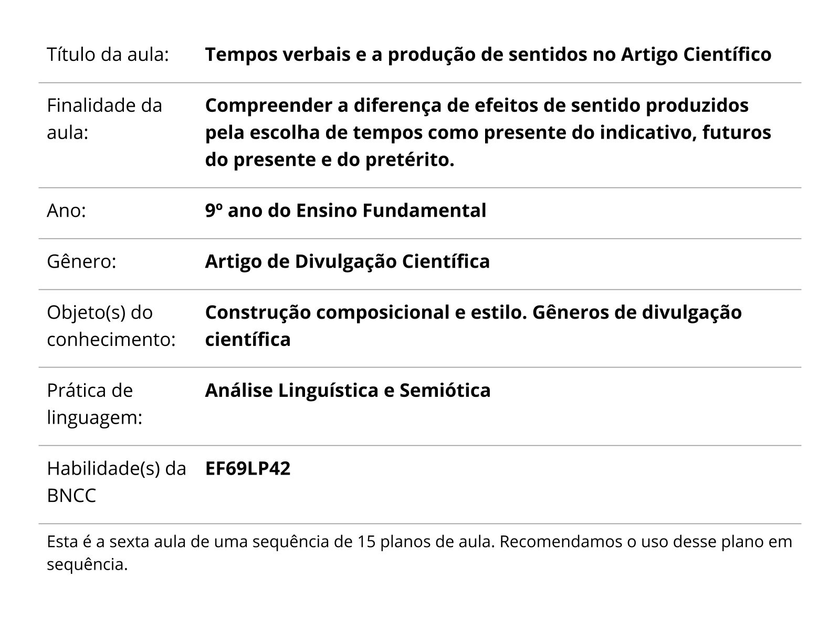
Task: Click the phrase 'do presente e do pretérito.'
Action: click(x=330, y=160)
